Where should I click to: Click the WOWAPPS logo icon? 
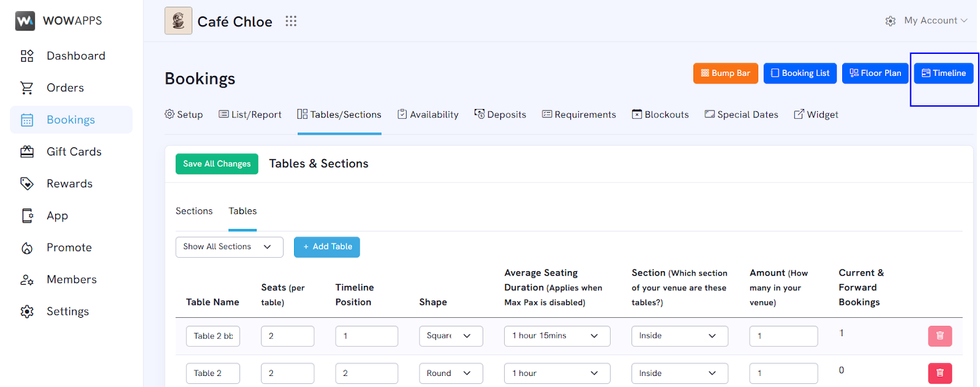pos(25,21)
